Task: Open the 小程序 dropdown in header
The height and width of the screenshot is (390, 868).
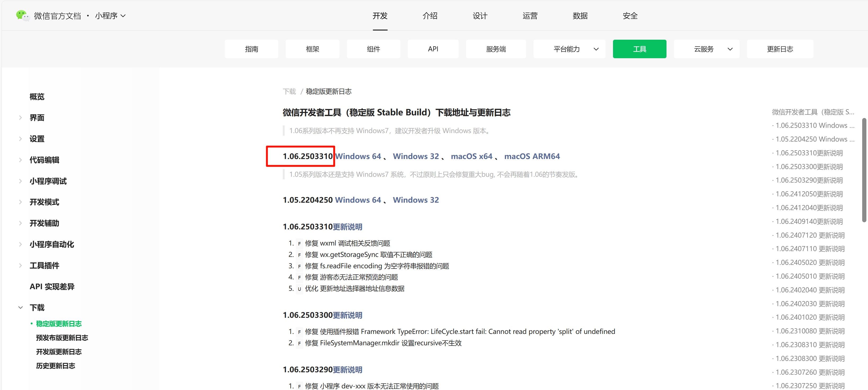Action: pyautogui.click(x=110, y=16)
